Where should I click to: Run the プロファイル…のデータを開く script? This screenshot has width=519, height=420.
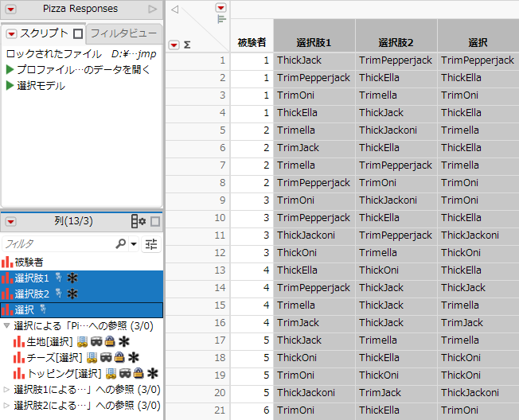(x=10, y=70)
